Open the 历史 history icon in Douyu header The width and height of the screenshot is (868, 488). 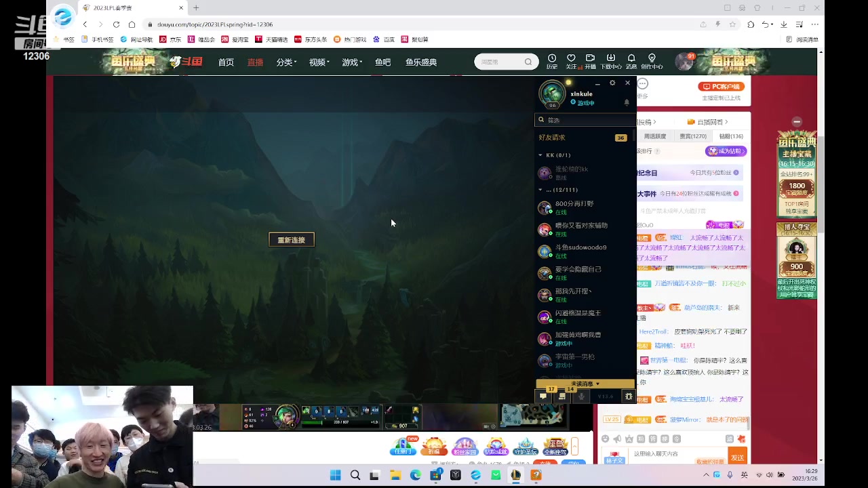(x=552, y=61)
